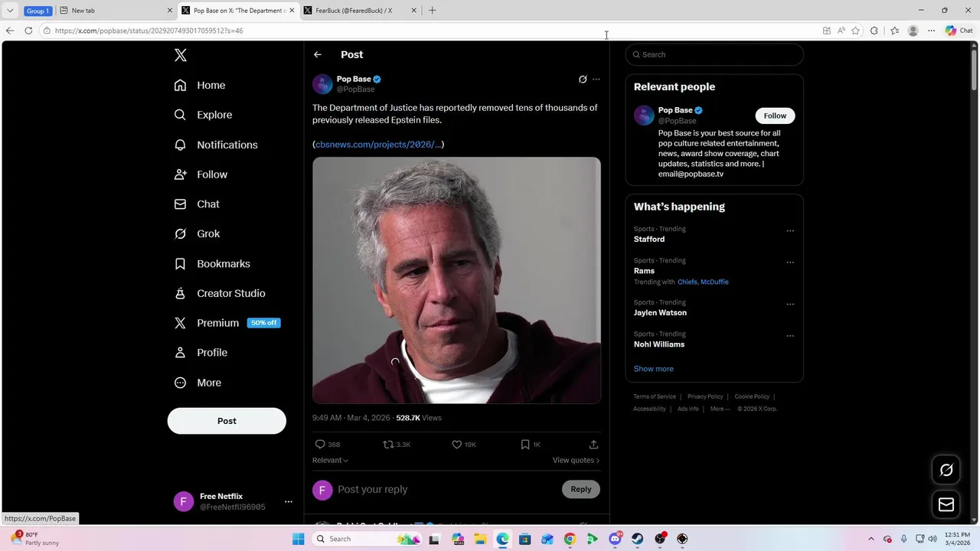The height and width of the screenshot is (551, 980).
Task: Click the Creator Studio icon
Action: (180, 293)
